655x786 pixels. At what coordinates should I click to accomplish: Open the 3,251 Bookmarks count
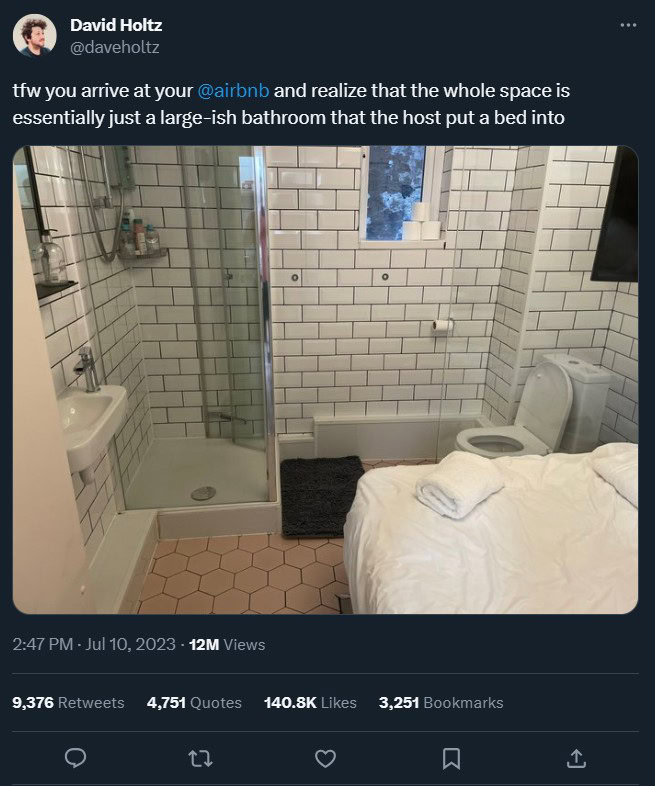coord(441,703)
